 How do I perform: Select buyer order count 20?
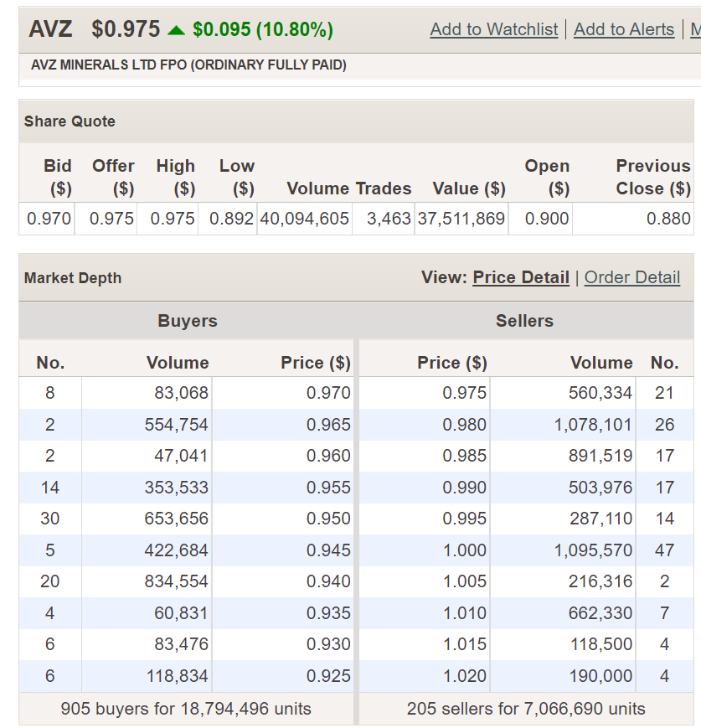pyautogui.click(x=50, y=581)
